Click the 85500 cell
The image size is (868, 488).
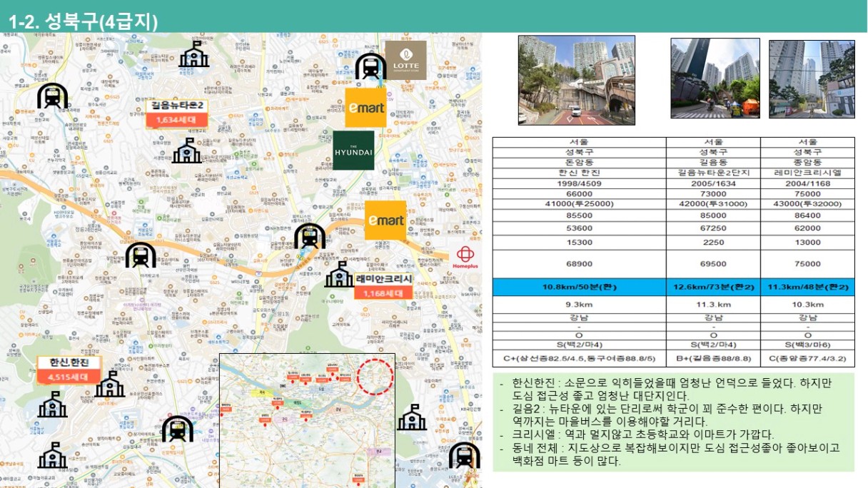[579, 215]
